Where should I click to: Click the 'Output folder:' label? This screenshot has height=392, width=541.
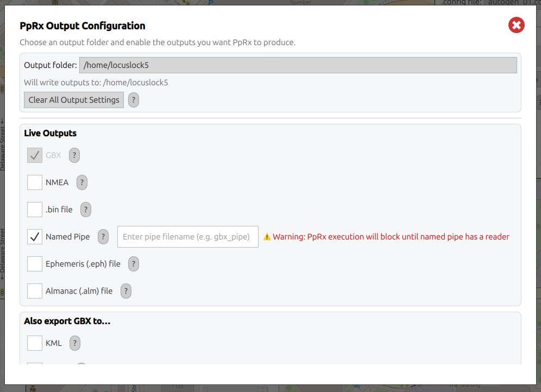pyautogui.click(x=51, y=65)
